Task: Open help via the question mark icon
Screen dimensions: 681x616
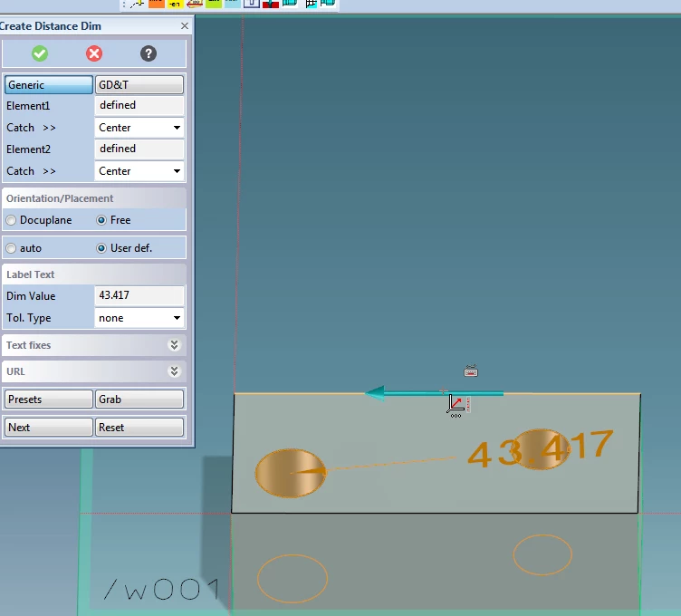Action: (x=149, y=53)
